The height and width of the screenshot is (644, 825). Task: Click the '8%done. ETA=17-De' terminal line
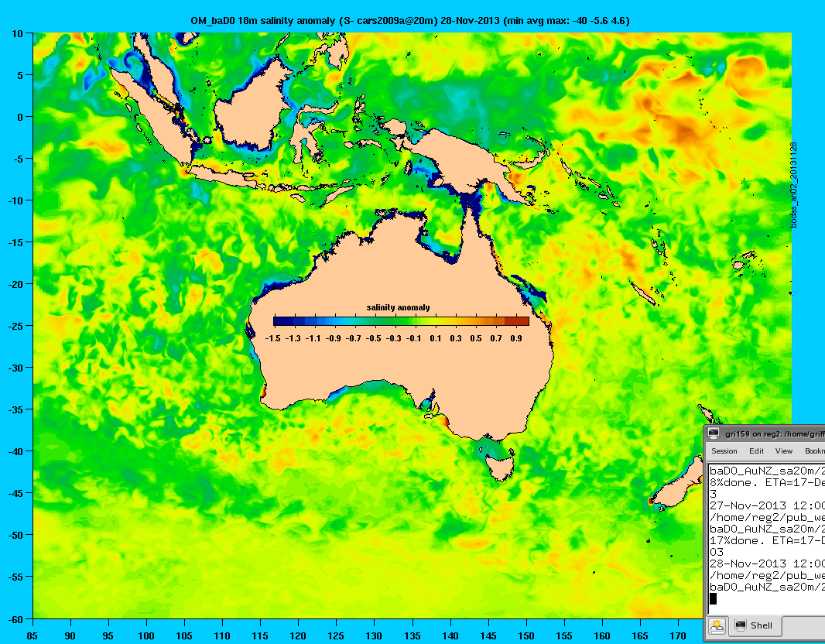(767, 482)
